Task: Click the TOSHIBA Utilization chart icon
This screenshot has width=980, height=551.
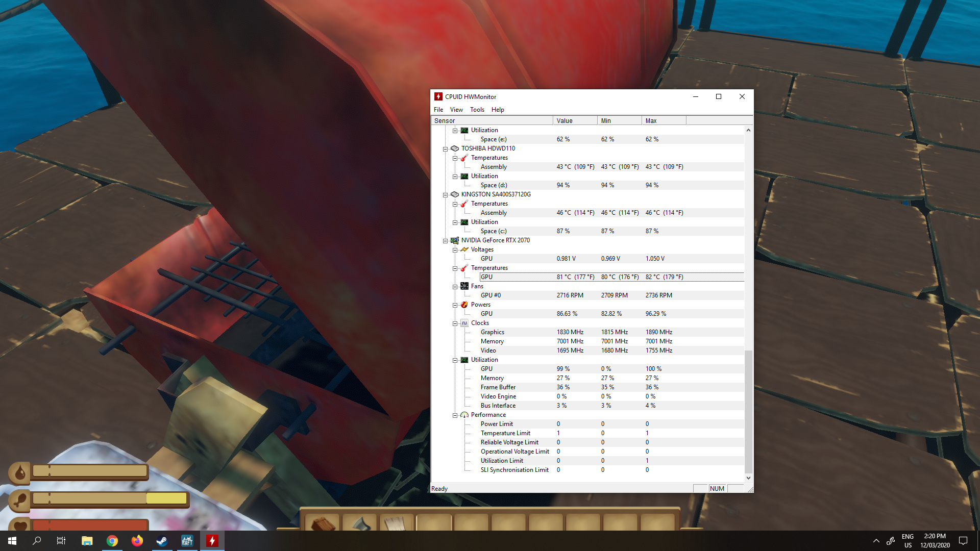Action: tap(464, 176)
